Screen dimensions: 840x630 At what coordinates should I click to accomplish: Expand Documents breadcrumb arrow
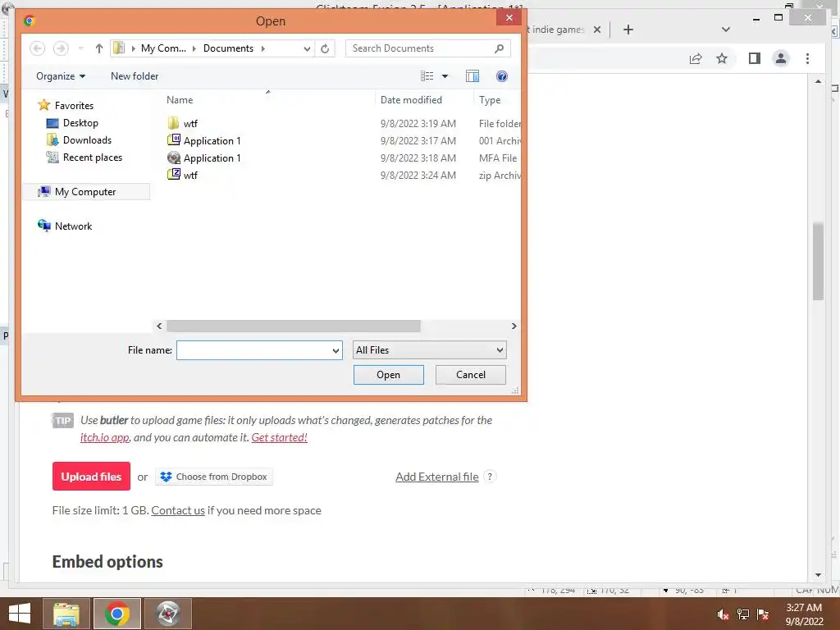[x=263, y=48]
